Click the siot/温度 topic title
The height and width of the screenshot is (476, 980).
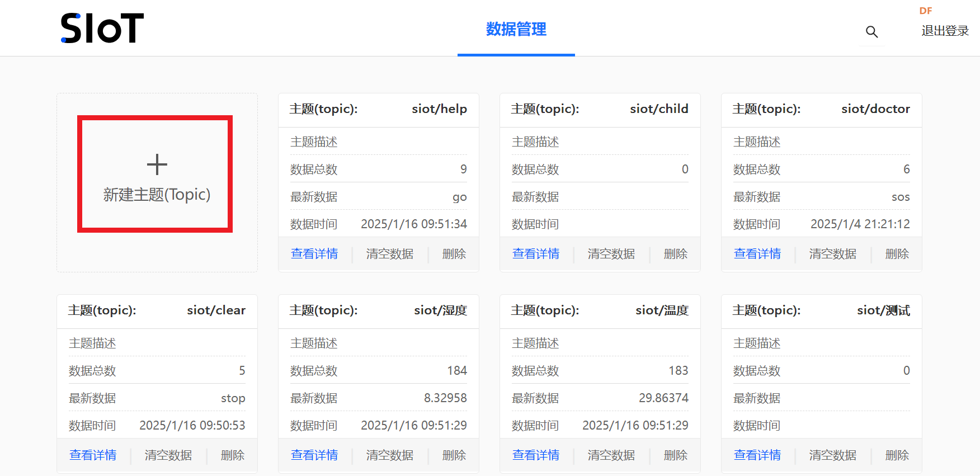point(662,310)
